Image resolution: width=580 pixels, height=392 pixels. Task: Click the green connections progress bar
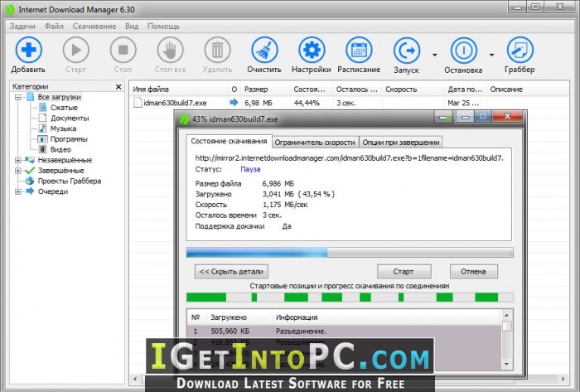350,298
